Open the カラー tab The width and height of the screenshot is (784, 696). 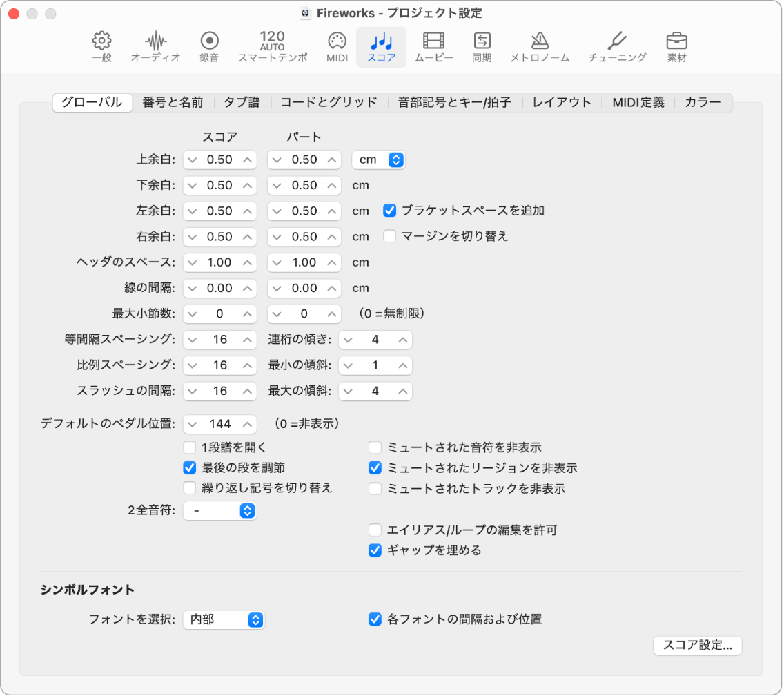[x=703, y=101]
